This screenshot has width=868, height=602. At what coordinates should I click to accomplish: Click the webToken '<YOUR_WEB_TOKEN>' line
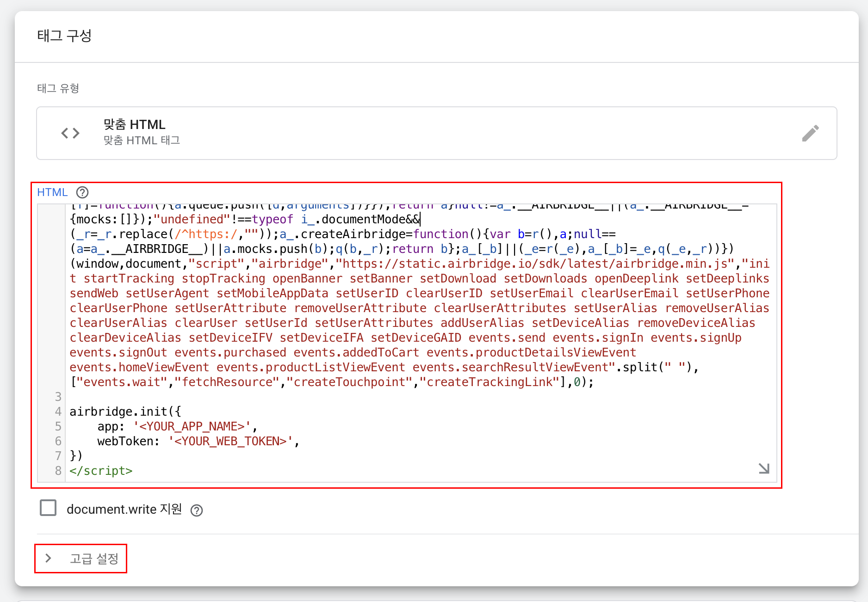[198, 441]
